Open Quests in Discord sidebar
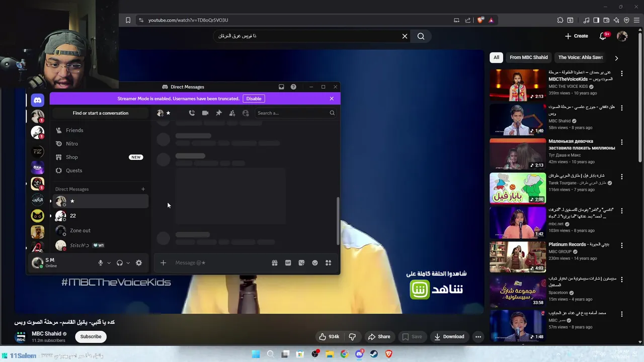The image size is (644, 362). click(x=100, y=170)
